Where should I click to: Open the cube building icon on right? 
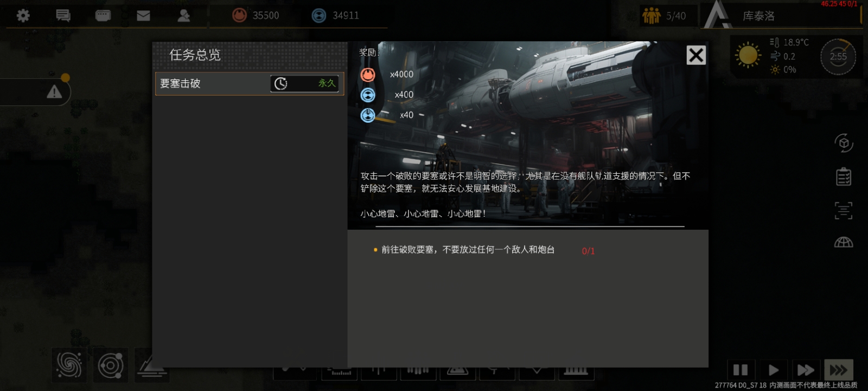coord(844,143)
